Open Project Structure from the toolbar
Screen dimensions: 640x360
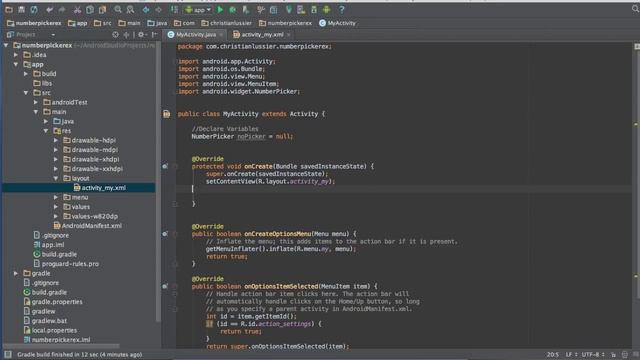pos(273,9)
